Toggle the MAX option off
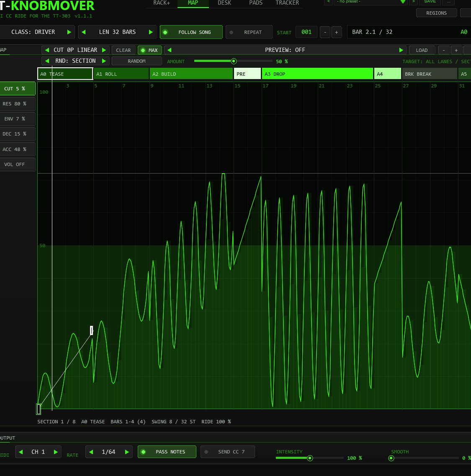Image resolution: width=471 pixels, height=476 pixels. (x=150, y=50)
